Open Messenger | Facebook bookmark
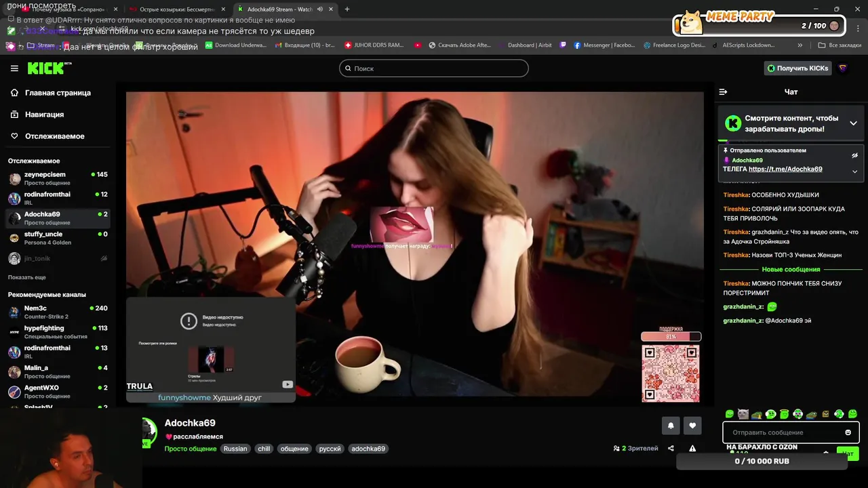Image resolution: width=868 pixels, height=488 pixels. click(x=604, y=45)
